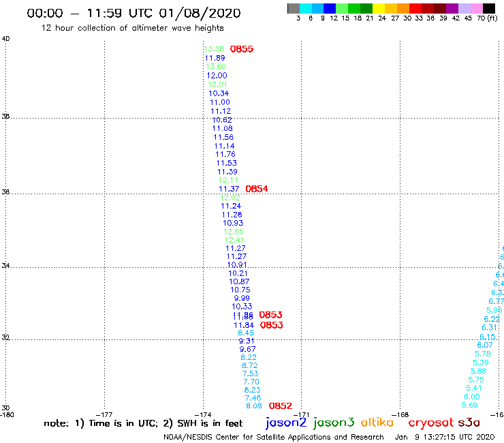Viewport: 504px width, 443px height.
Task: Click the 11.24 wave height value
Action: pyautogui.click(x=231, y=206)
